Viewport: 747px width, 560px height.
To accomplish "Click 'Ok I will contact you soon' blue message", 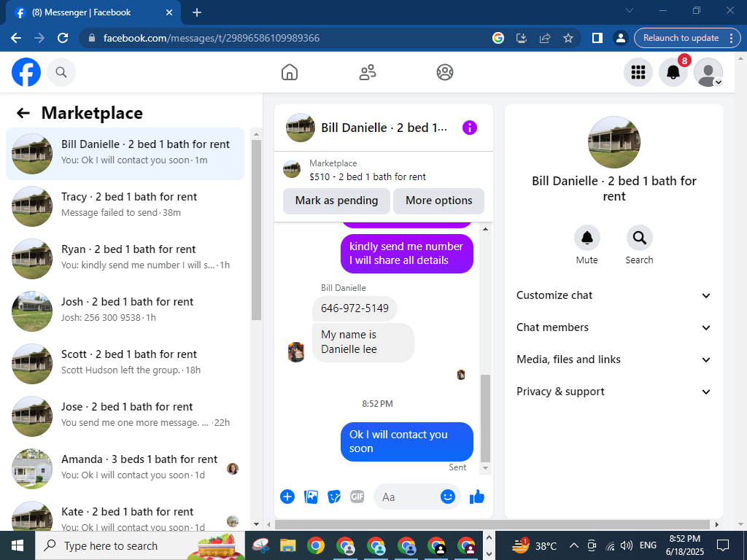I will coord(407,441).
